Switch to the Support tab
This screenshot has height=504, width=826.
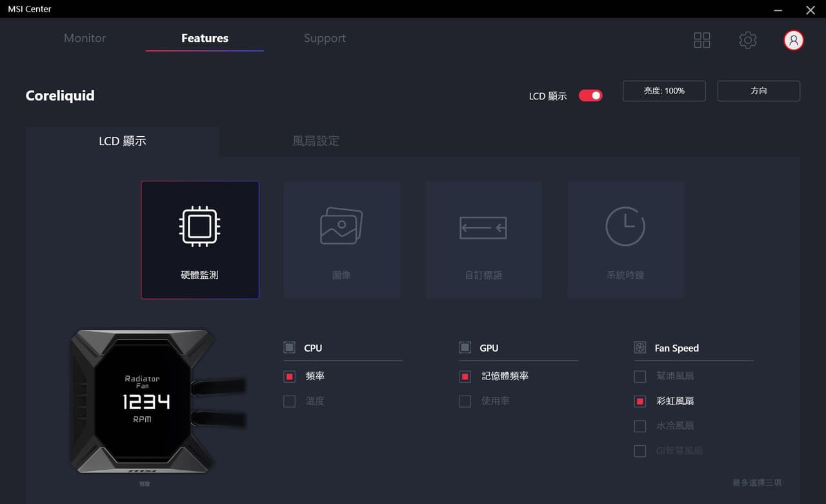click(x=325, y=38)
